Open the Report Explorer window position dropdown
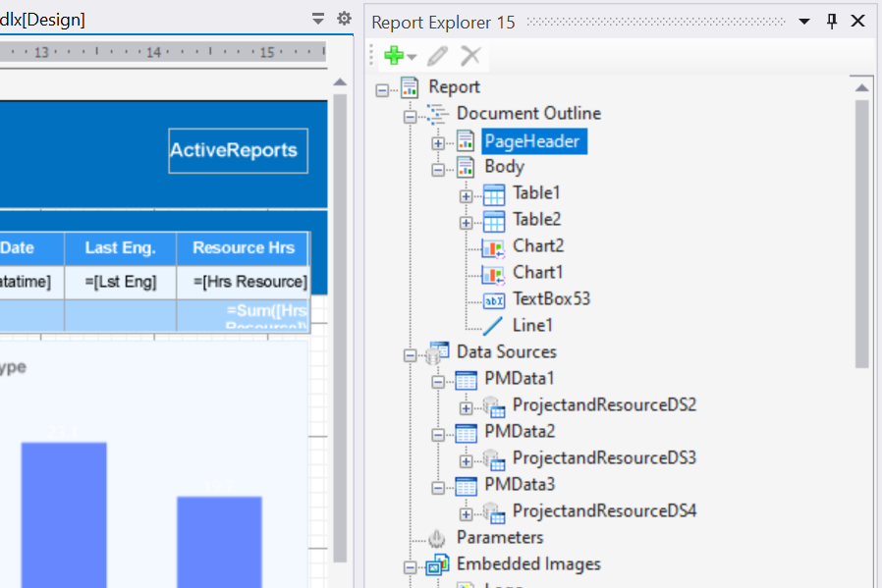Screen dimensions: 882x588 804,22
